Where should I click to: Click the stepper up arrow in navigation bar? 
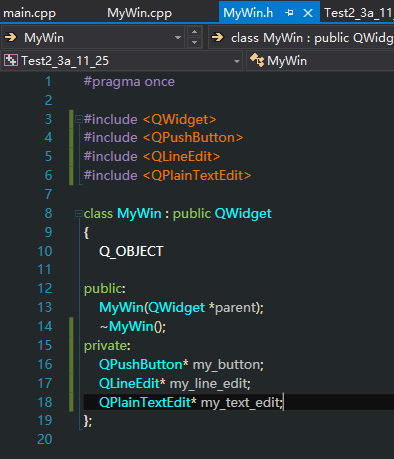tap(195, 32)
